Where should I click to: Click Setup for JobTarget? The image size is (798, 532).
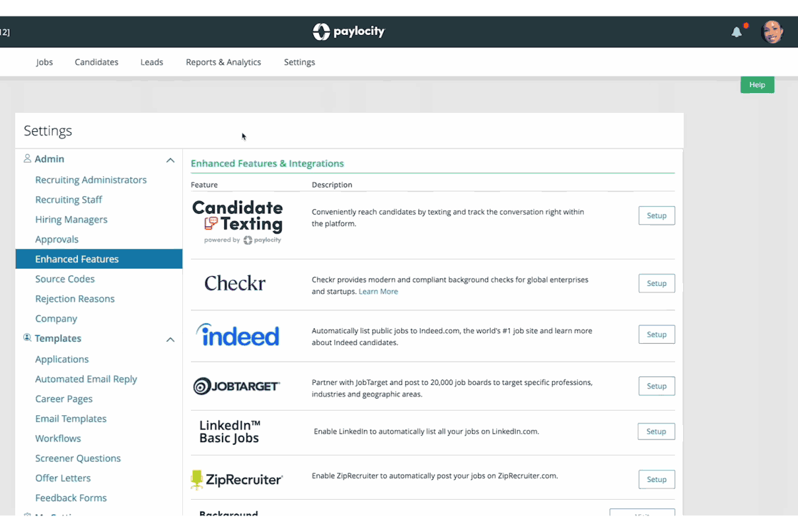657,386
